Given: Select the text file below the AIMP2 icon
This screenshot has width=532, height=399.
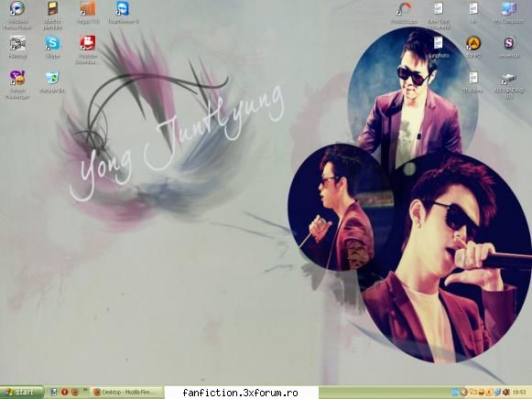Looking at the screenshot, I should pyautogui.click(x=473, y=81).
